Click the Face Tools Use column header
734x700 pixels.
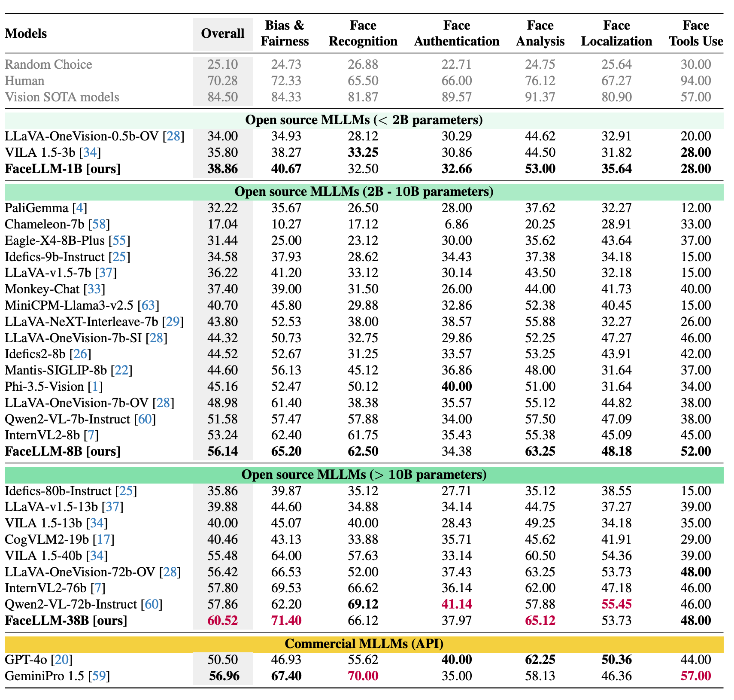click(x=695, y=33)
